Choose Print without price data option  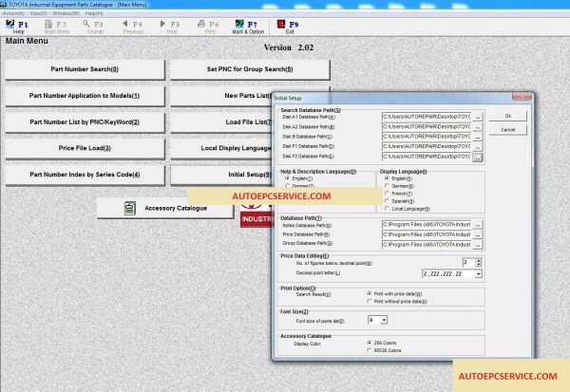[x=370, y=301]
